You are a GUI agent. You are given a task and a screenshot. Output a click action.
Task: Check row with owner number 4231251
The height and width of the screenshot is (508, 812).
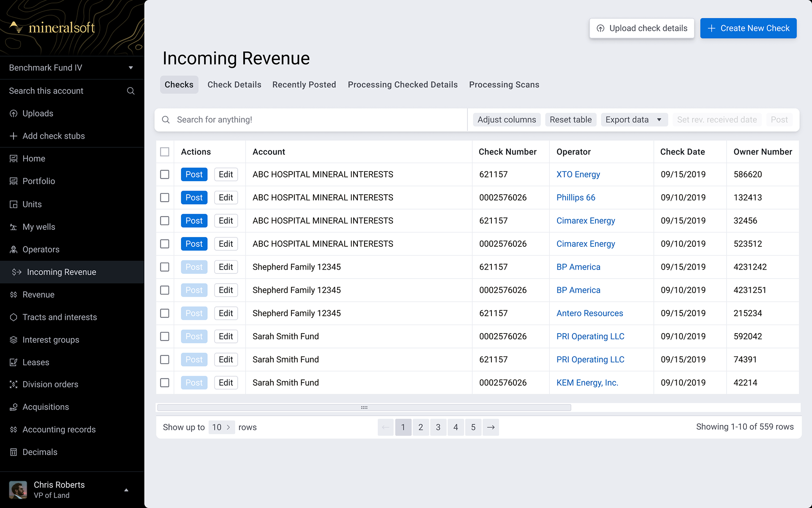165,290
